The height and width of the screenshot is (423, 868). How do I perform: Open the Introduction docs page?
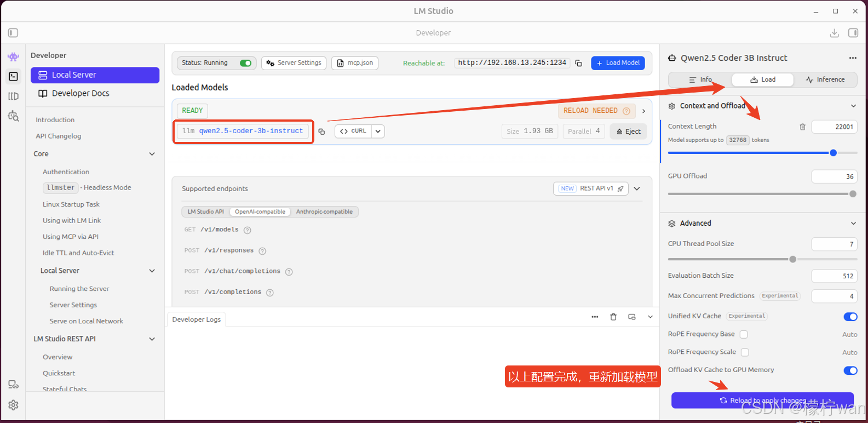(55, 120)
